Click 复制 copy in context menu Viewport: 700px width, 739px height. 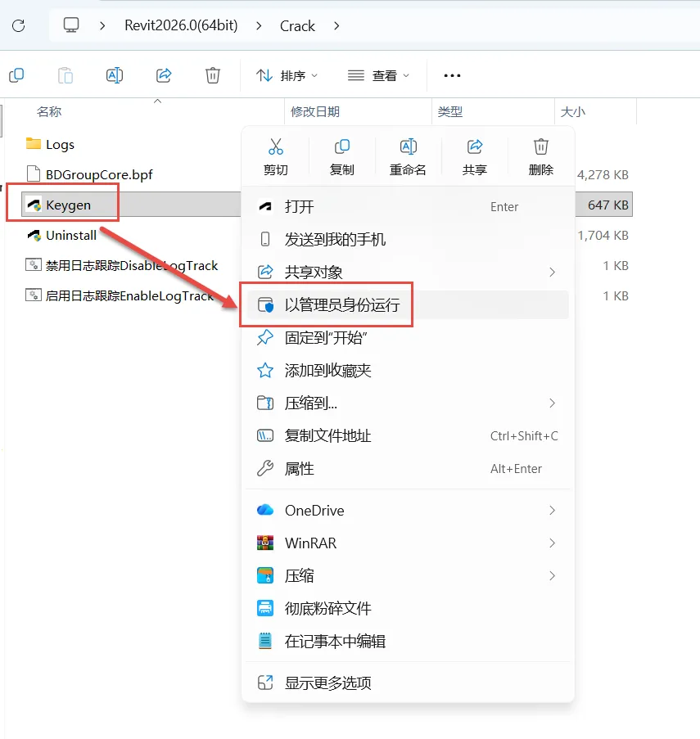click(341, 157)
